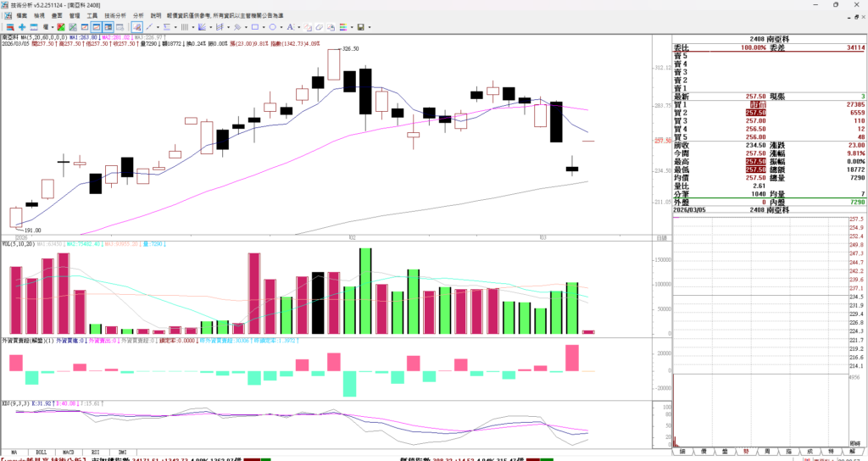Toggle the highlighted cursor mode button
Viewport: 868px width, 461px height.
click(x=136, y=27)
